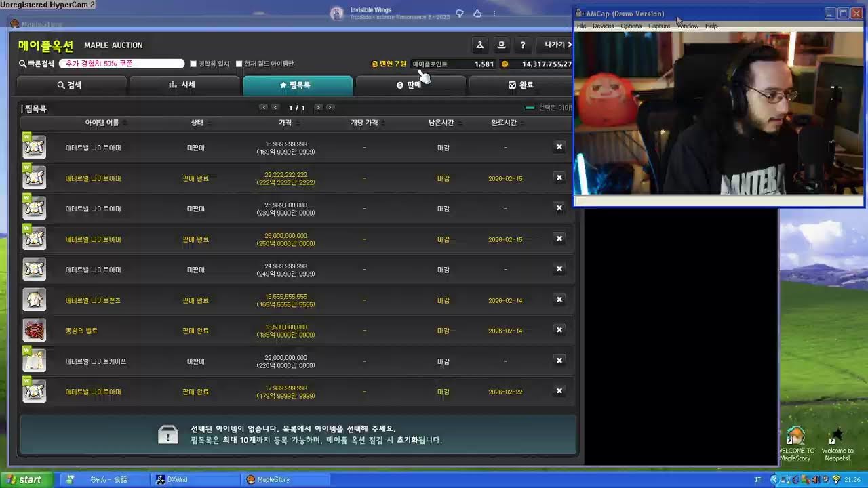Remove the 23,999,000,000 listing with X

coord(559,208)
